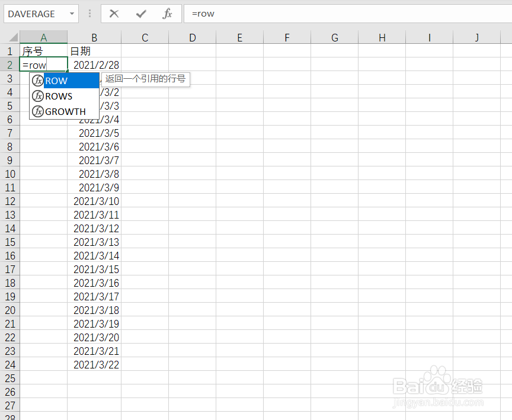
Task: Select row 24 header
Action: click(10, 364)
